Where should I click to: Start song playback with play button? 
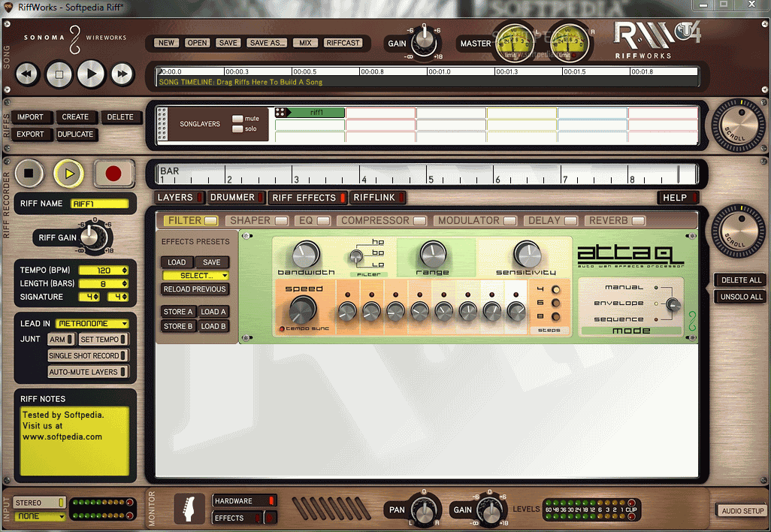tap(91, 74)
